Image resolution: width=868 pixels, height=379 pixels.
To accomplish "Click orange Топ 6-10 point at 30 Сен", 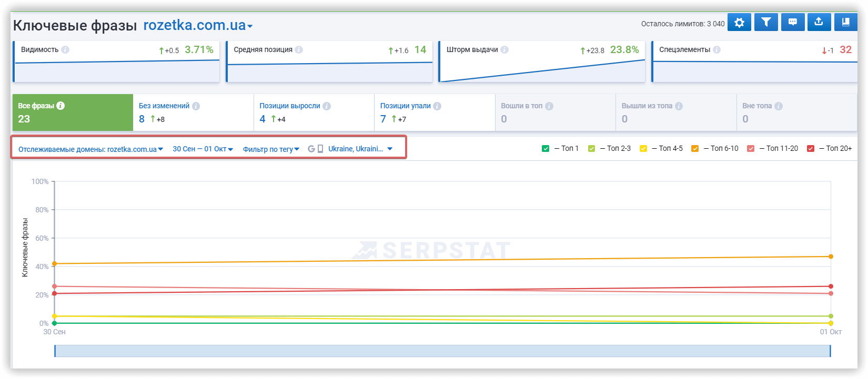I will [x=54, y=263].
